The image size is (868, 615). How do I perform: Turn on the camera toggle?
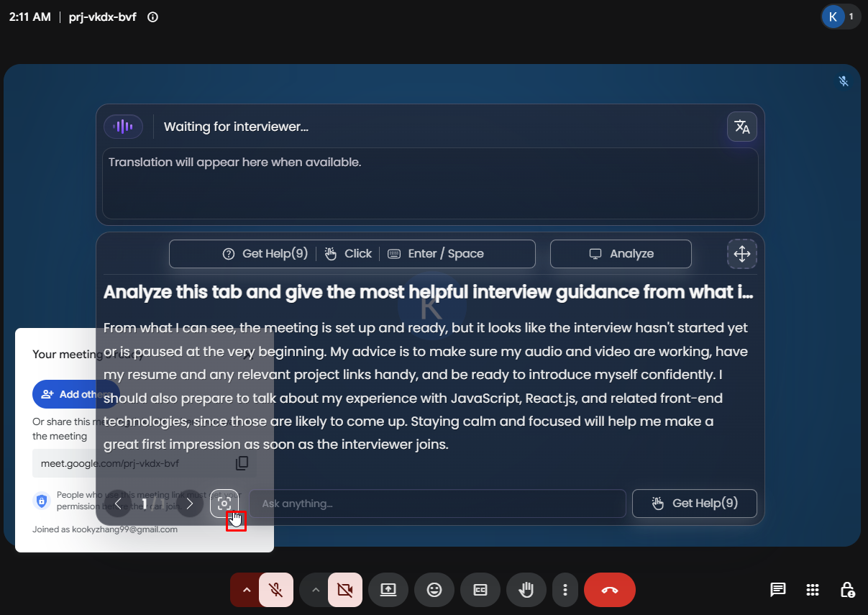(345, 591)
